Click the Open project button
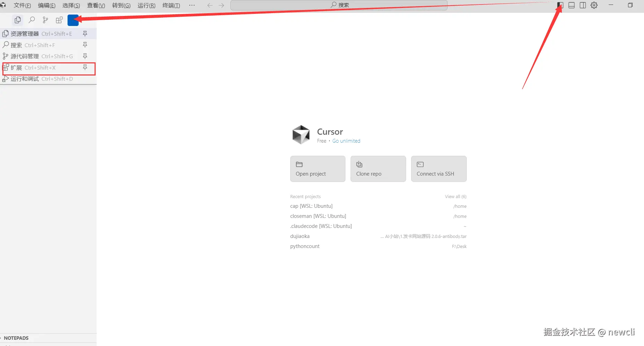This screenshot has height=346, width=644. click(x=318, y=169)
